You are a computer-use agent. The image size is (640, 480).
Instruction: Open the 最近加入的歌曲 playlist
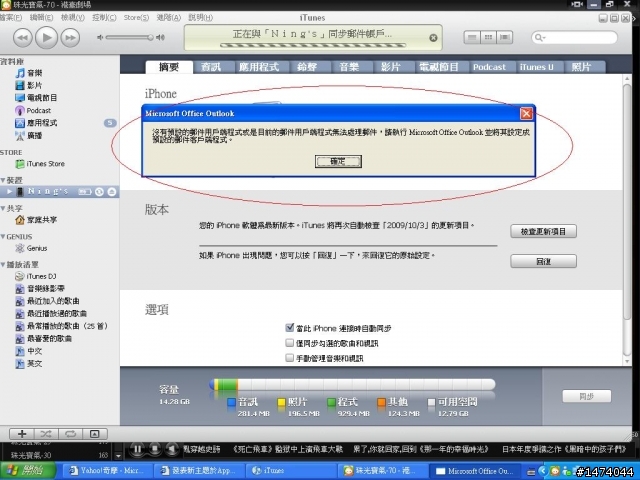(47, 301)
